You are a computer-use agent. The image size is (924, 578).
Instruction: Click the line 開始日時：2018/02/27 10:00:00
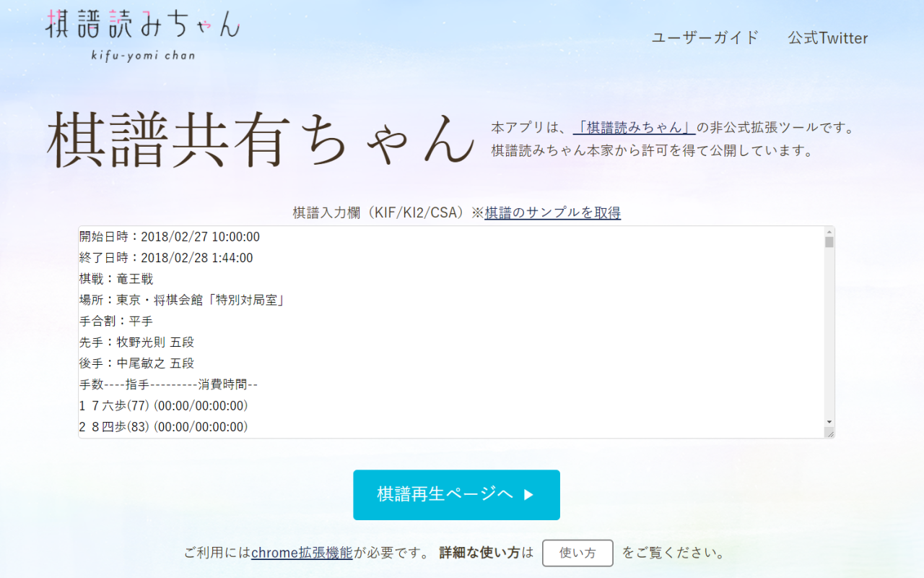170,237
